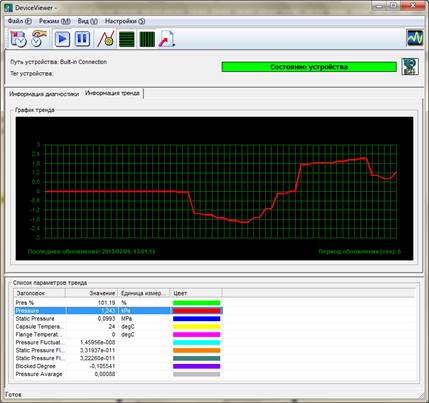Screen dimensions: 429x403
Task: Open the Файл menu
Action: click(x=20, y=21)
